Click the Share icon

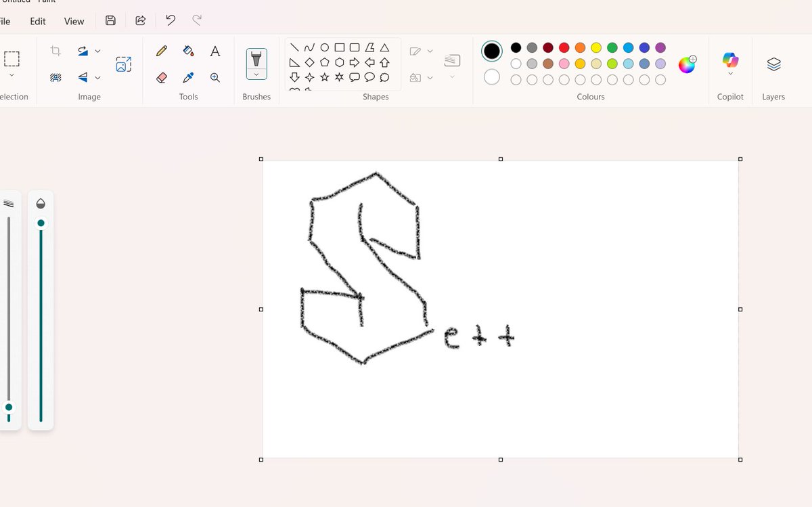pos(141,21)
